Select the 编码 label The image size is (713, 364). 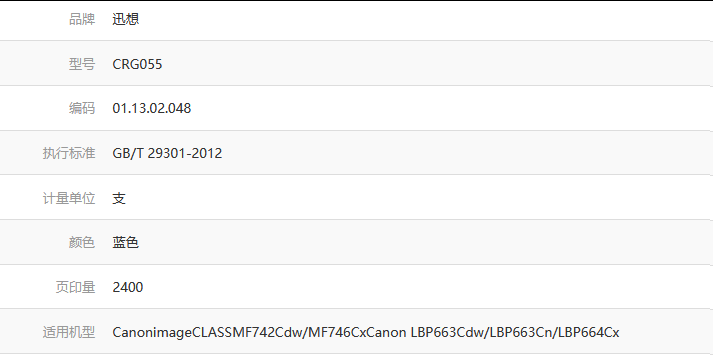[82, 108]
